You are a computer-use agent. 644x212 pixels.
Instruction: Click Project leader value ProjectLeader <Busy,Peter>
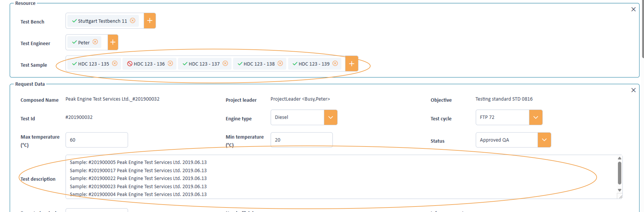(x=300, y=99)
